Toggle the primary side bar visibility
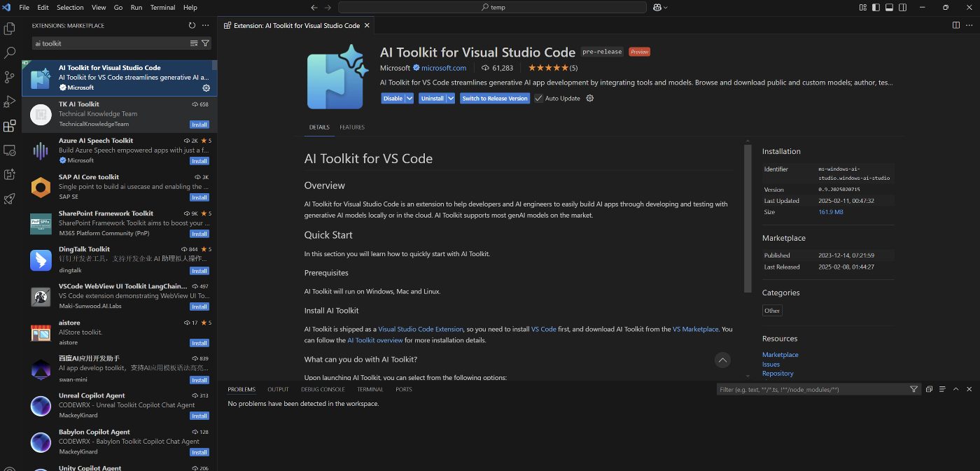 pyautogui.click(x=876, y=7)
